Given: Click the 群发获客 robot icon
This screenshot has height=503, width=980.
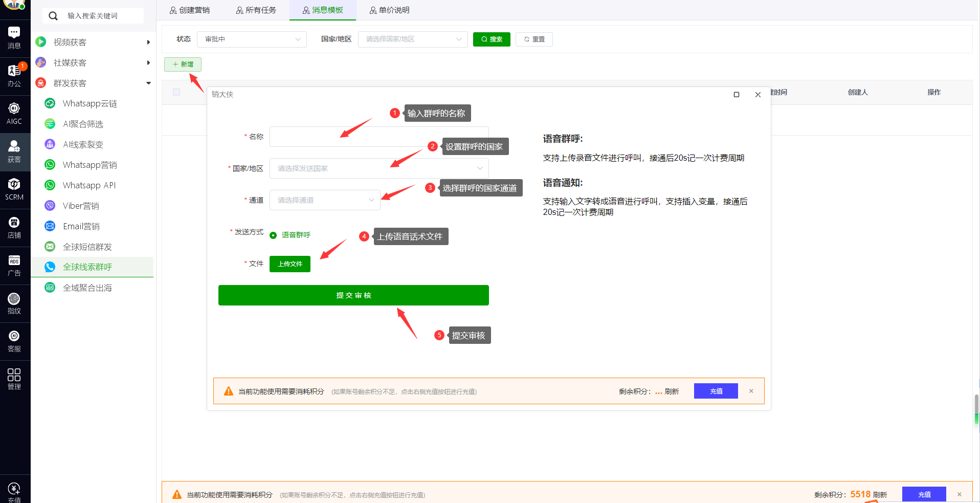Looking at the screenshot, I should (41, 83).
